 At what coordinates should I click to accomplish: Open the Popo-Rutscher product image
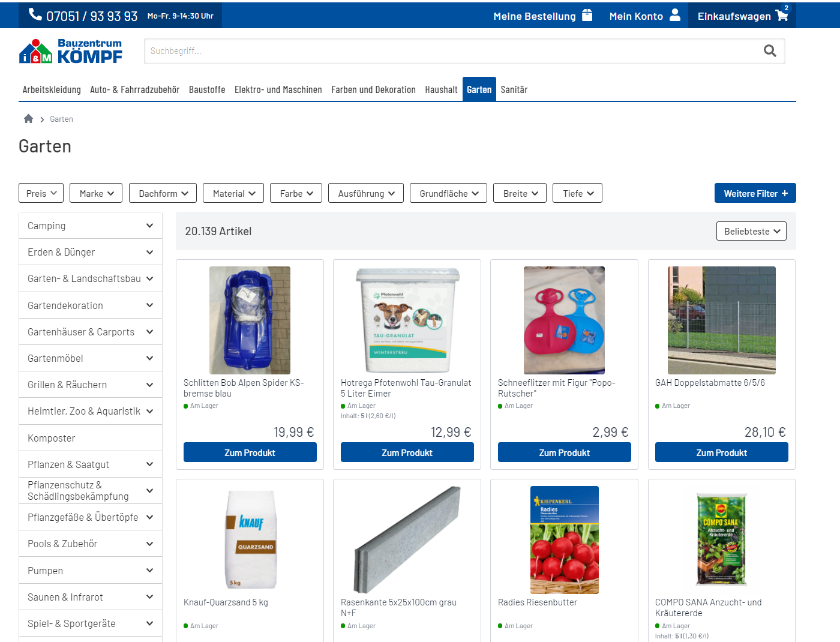[x=565, y=320]
